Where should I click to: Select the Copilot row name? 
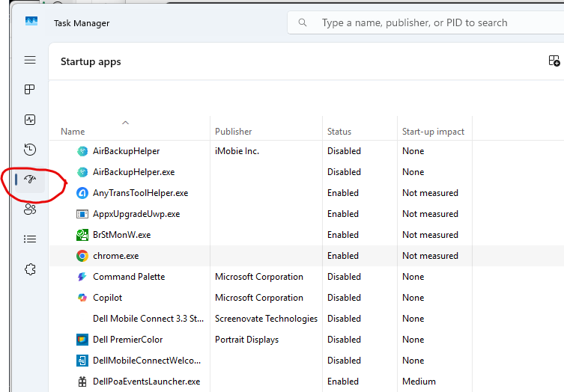coord(108,298)
